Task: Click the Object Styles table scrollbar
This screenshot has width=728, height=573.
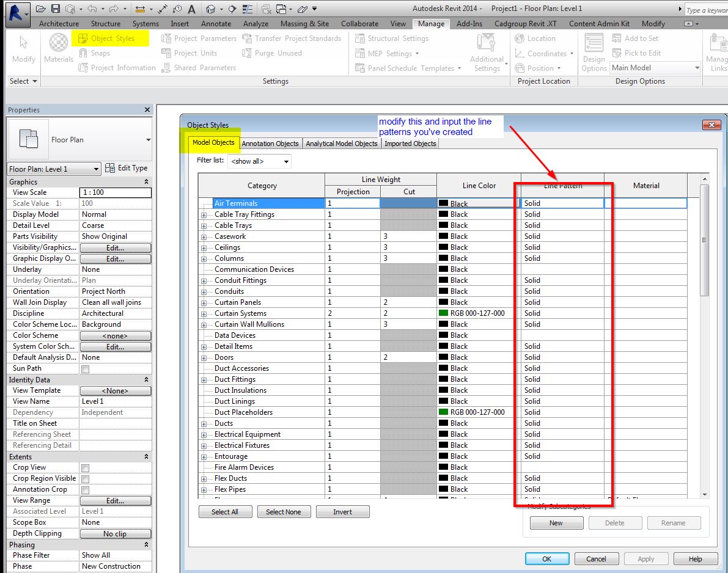Action: pos(704,240)
